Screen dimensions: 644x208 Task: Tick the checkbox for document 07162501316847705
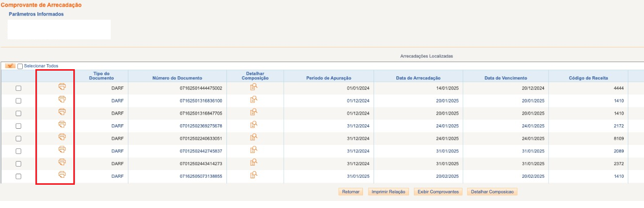[x=19, y=113]
